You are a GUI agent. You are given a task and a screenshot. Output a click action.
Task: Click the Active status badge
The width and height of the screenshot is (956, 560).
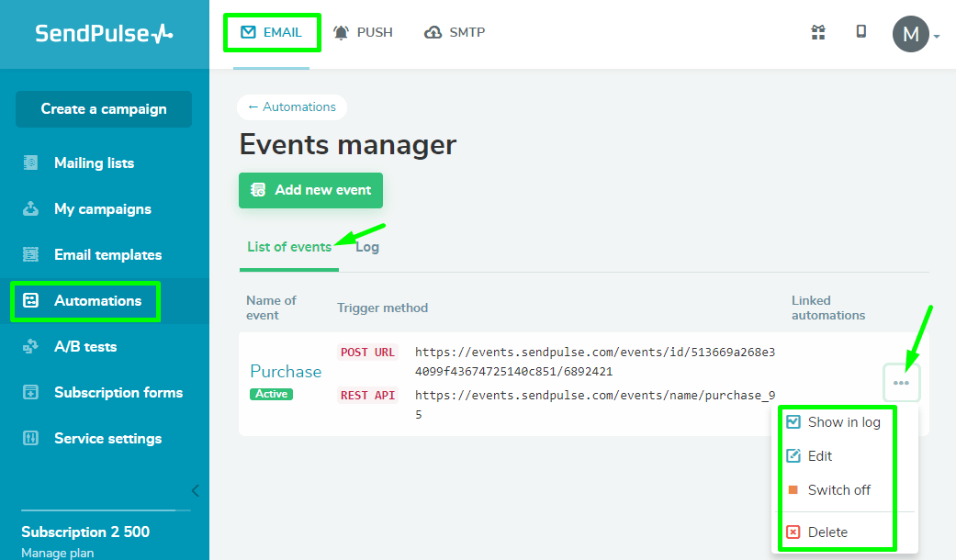click(271, 394)
